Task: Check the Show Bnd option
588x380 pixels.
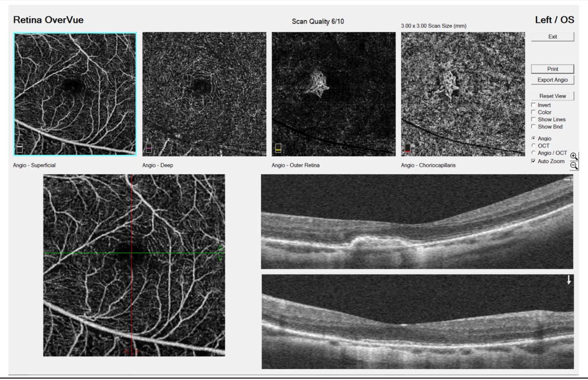Action: coord(533,126)
